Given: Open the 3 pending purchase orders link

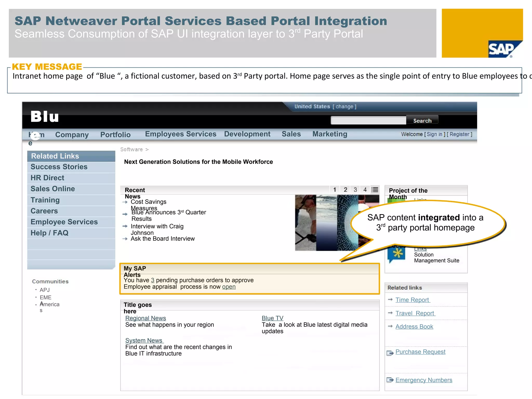Looking at the screenshot, I should point(152,280).
